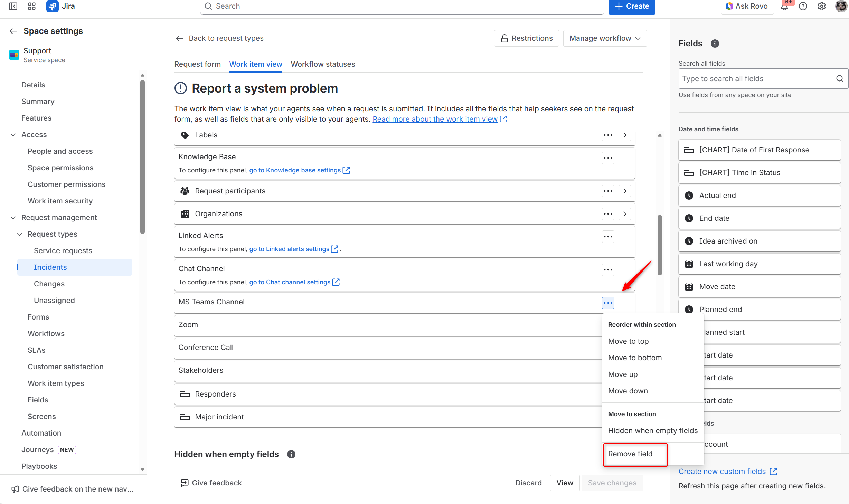Expand the Organizations field chevron
The width and height of the screenshot is (849, 504).
pyautogui.click(x=625, y=214)
